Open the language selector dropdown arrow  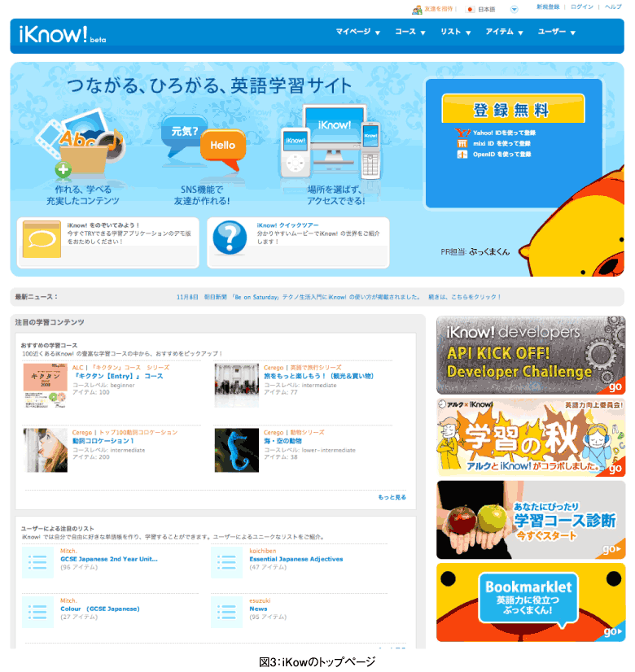514,9
